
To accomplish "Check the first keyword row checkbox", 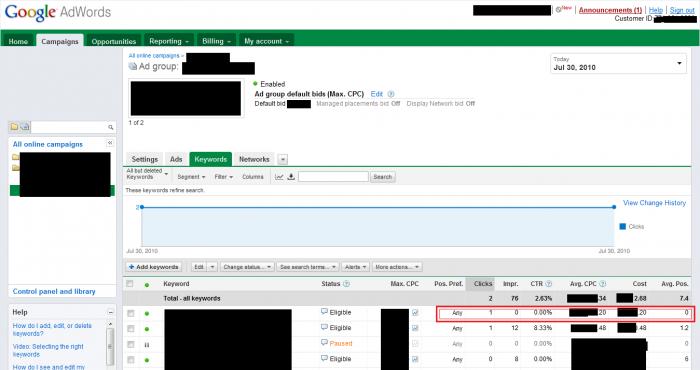I will point(130,313).
